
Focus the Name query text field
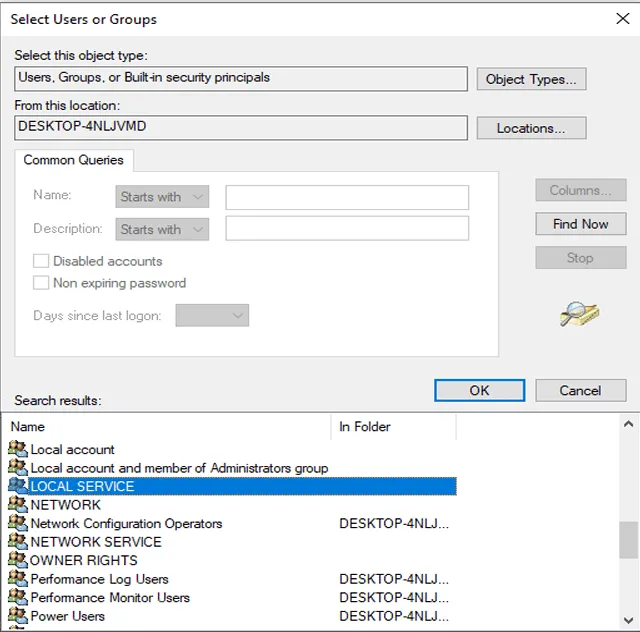coord(347,198)
